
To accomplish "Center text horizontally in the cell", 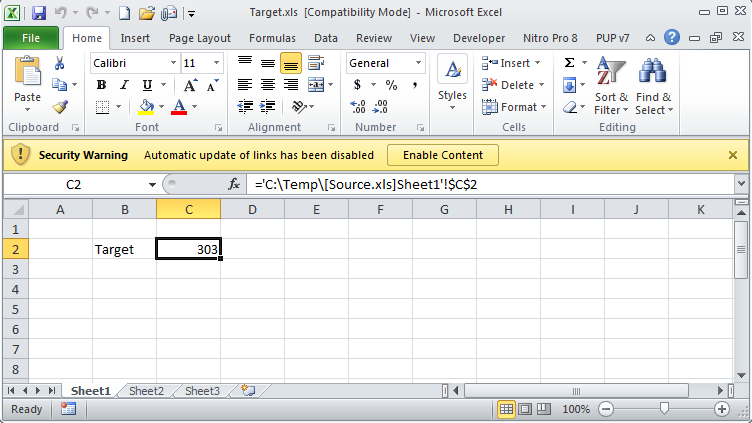I will pos(268,85).
